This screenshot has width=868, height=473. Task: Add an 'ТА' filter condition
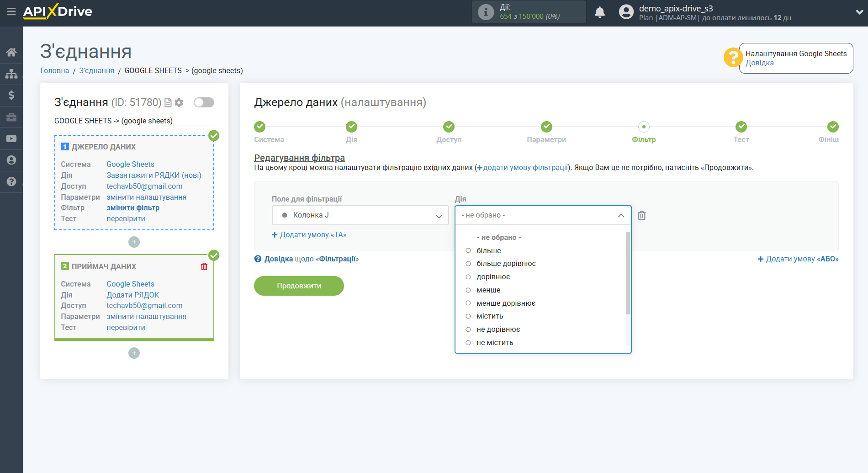point(309,235)
